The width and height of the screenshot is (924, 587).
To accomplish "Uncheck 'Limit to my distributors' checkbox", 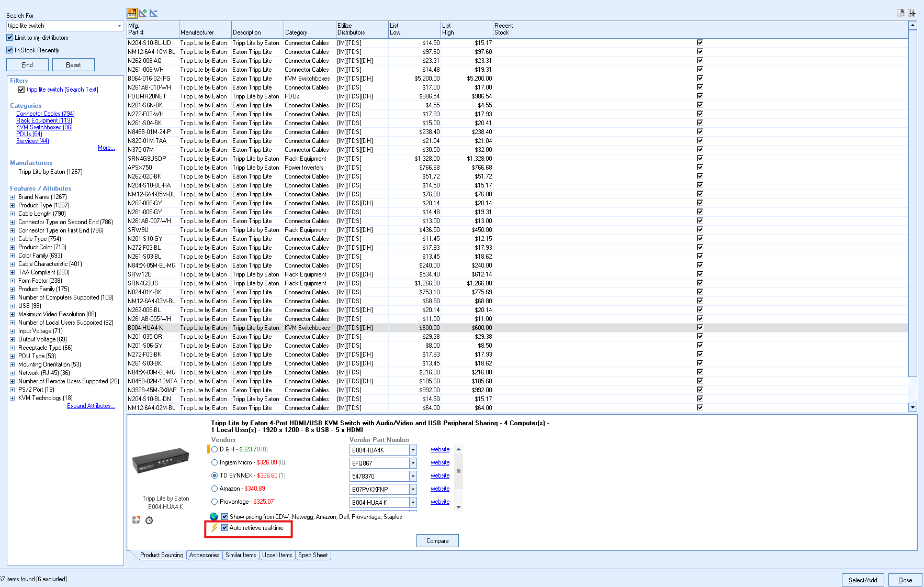I will 10,38.
